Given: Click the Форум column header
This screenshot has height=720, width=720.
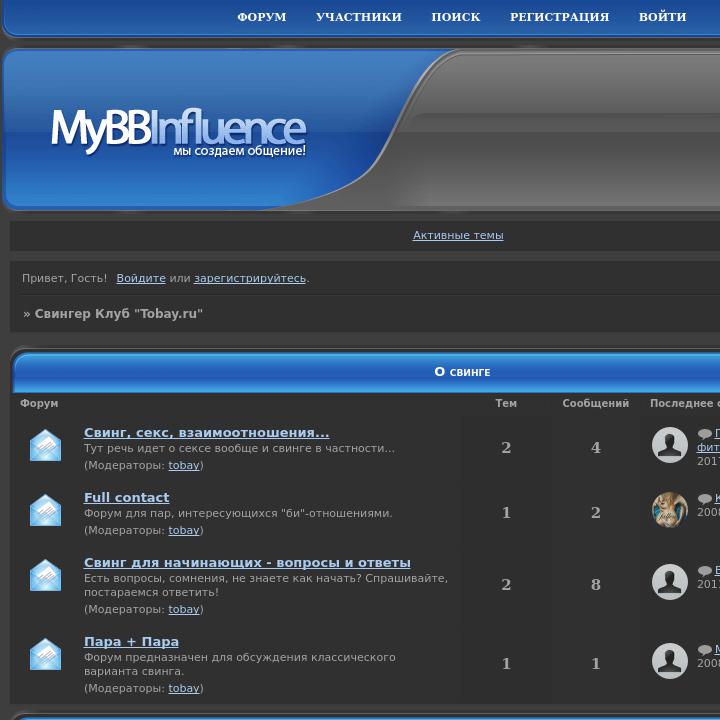Looking at the screenshot, I should (x=39, y=403).
